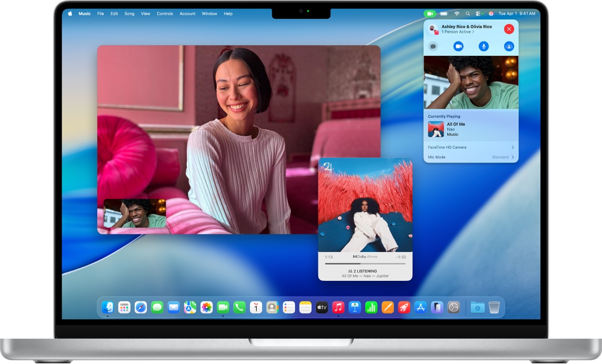The image size is (602, 364).
Task: Open Launchpad apps grid in the Dock
Action: pos(124,307)
